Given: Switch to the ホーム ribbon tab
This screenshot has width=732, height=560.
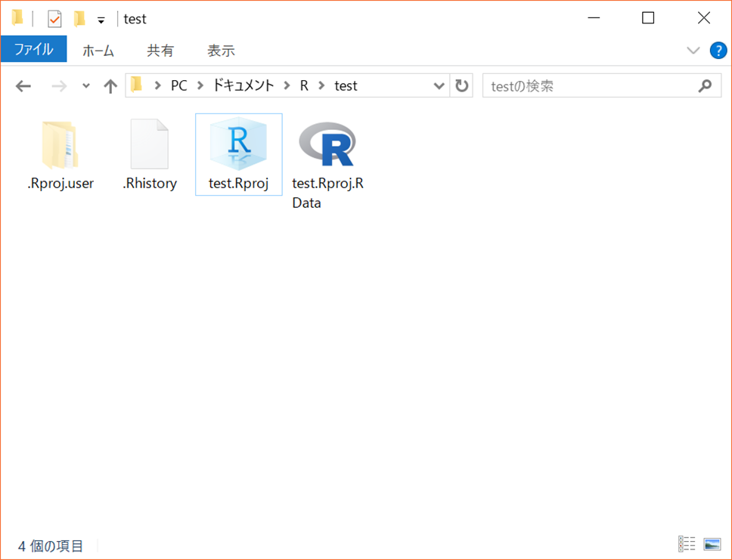Looking at the screenshot, I should (98, 51).
